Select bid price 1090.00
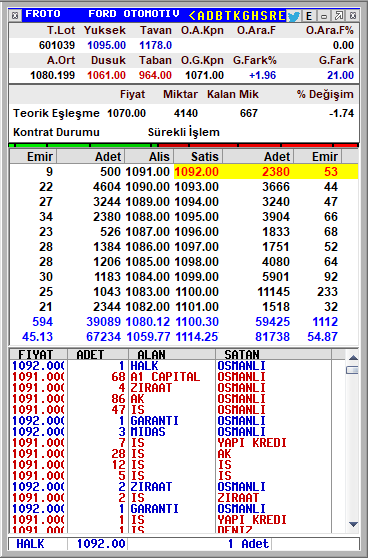The width and height of the screenshot is (368, 558). click(147, 187)
